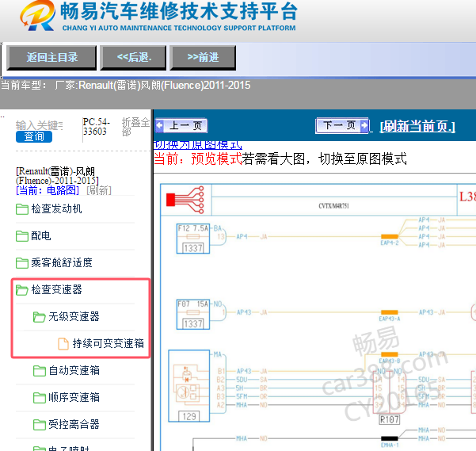
Task: Refresh the page via 刷新当前页 link
Action: 417,126
